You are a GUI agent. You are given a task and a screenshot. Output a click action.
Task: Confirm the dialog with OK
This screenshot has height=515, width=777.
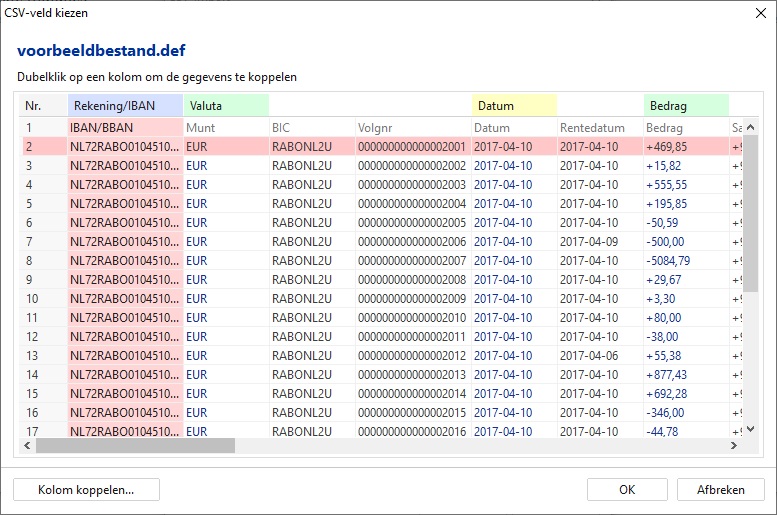[626, 489]
